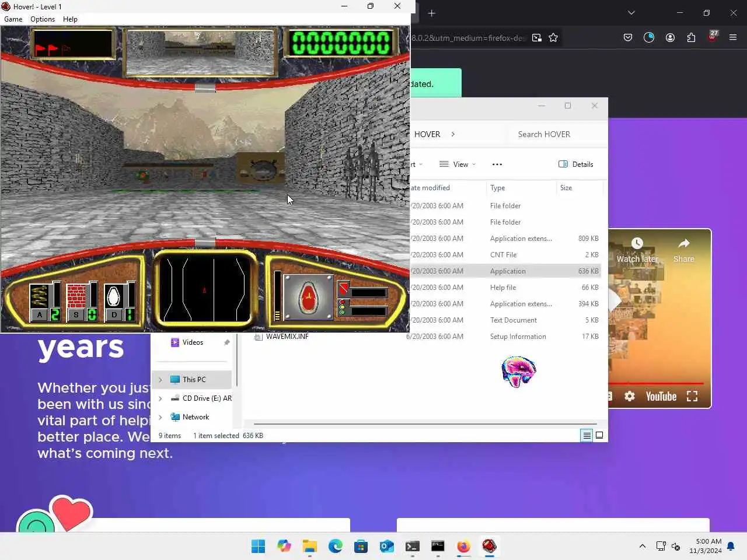Click the YouTube video progress bar
The height and width of the screenshot is (560, 747).
656,383
